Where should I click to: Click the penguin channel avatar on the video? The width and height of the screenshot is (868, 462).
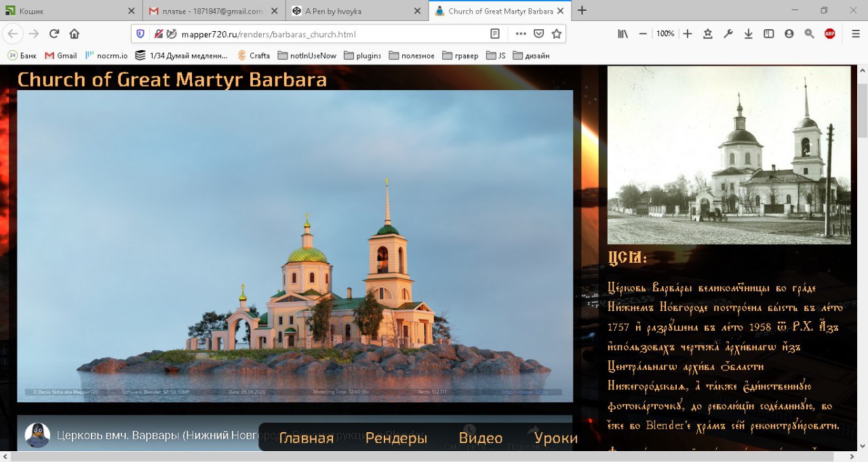coord(37,436)
